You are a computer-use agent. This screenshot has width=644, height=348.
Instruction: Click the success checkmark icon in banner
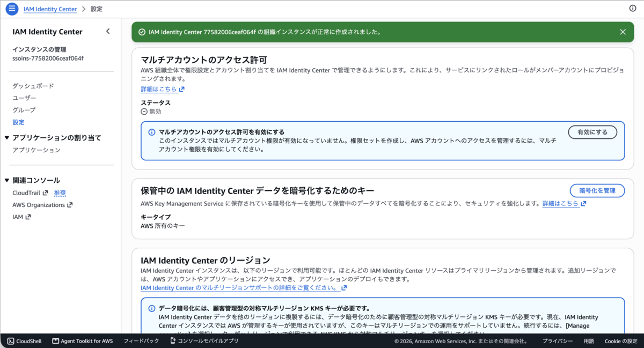[x=142, y=32]
